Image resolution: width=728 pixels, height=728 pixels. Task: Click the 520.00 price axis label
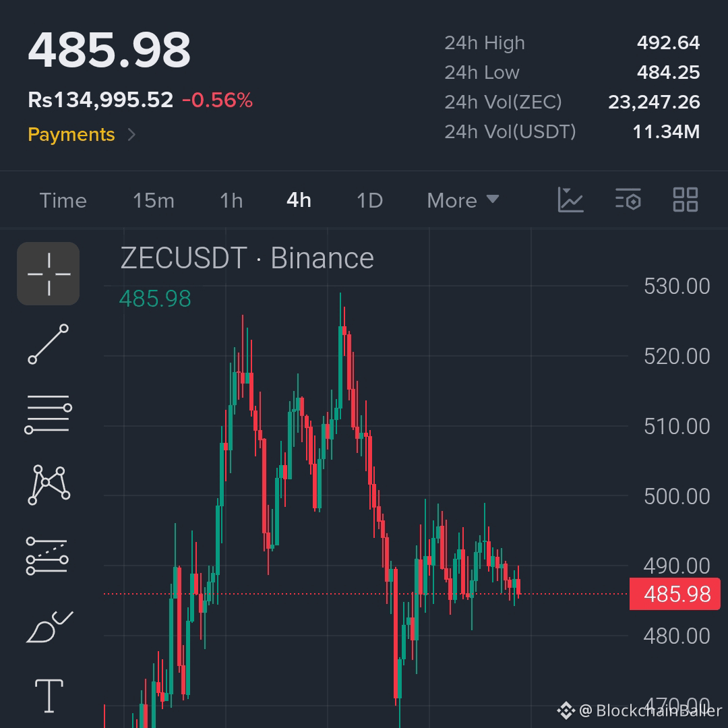coord(677,356)
